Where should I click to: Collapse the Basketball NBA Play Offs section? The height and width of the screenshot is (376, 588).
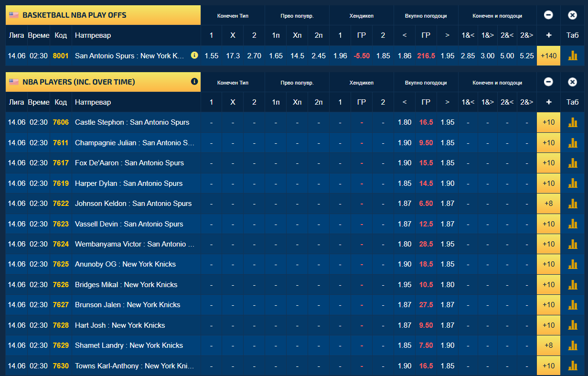pyautogui.click(x=548, y=15)
